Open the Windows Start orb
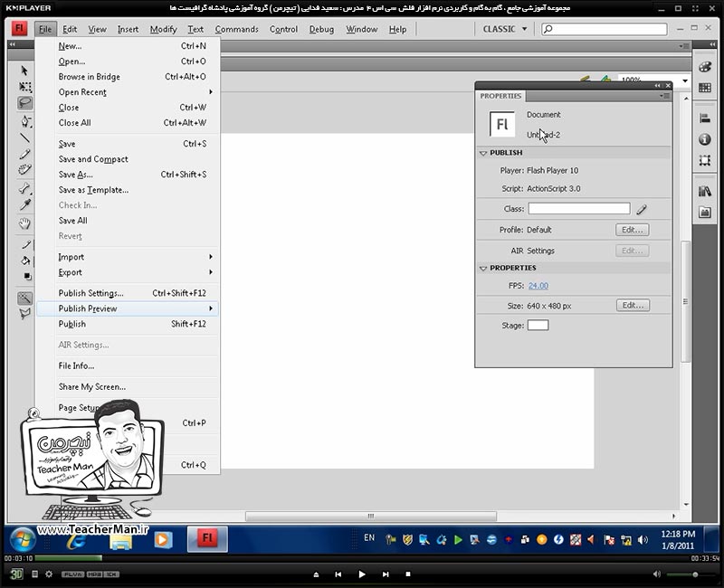This screenshot has height=588, width=724. coord(22,539)
